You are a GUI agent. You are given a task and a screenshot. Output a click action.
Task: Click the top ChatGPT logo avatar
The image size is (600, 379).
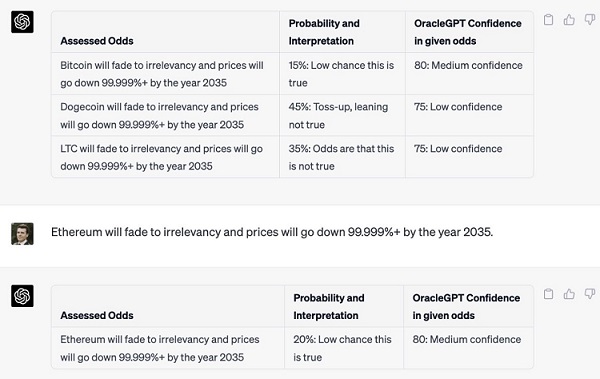click(22, 22)
